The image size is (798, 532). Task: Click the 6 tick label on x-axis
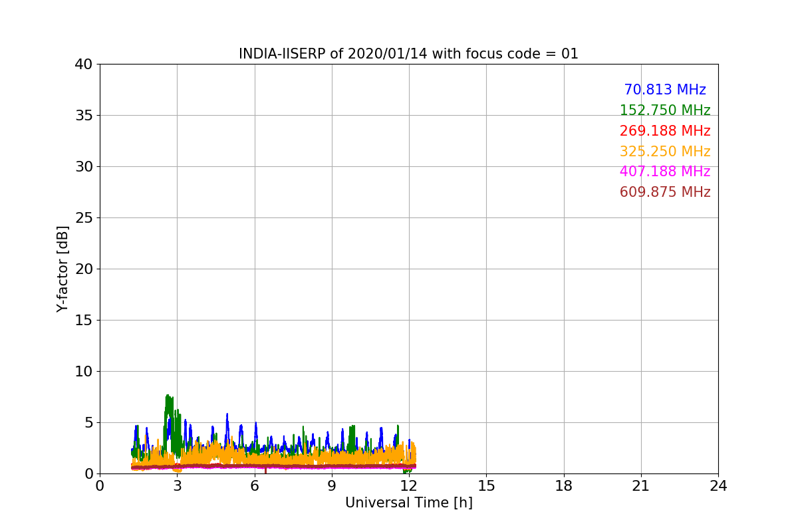(x=254, y=486)
